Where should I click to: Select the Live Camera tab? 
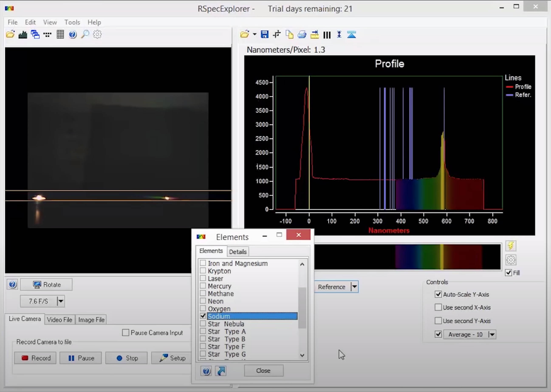pyautogui.click(x=25, y=319)
